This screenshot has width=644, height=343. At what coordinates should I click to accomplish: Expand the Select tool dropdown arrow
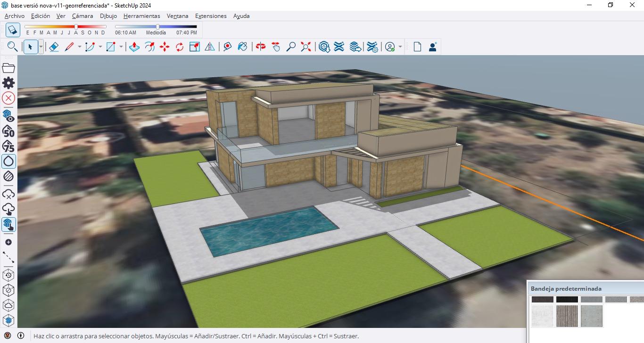tap(41, 47)
